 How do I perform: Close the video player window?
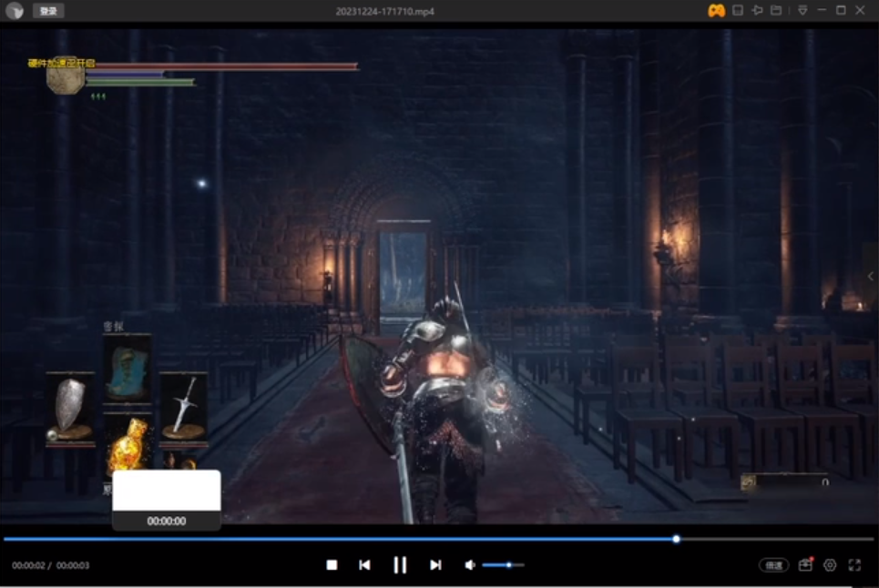(x=860, y=10)
